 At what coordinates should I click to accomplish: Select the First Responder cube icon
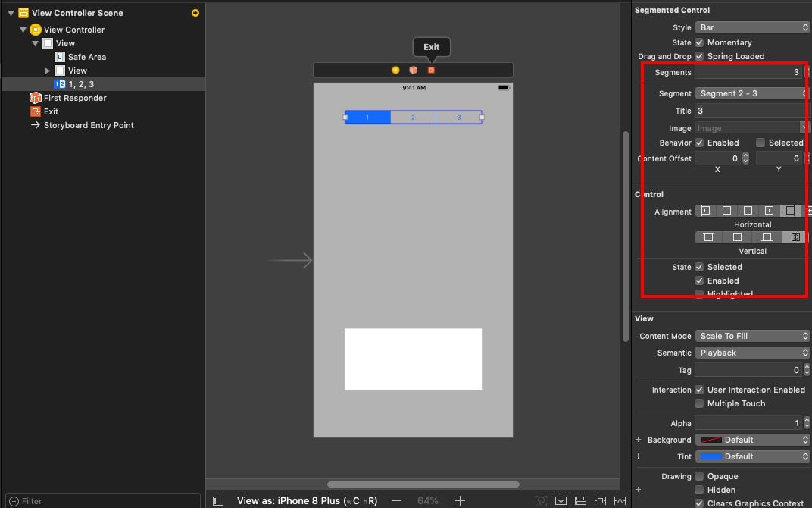[34, 97]
